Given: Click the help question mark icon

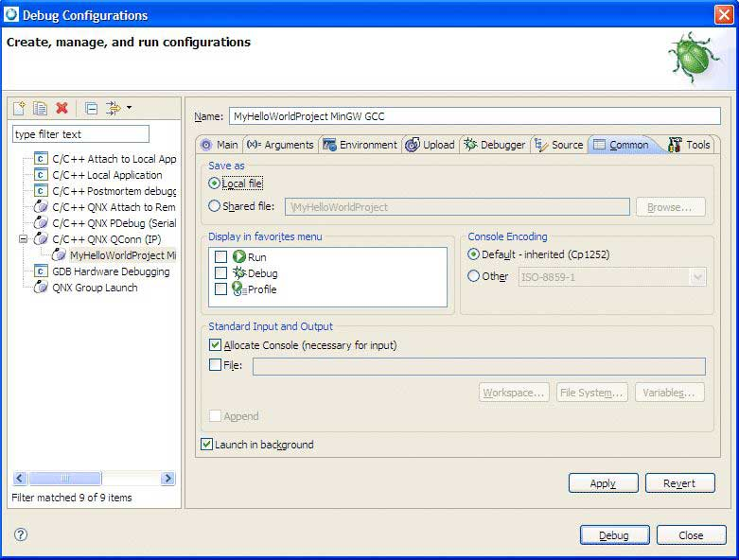Looking at the screenshot, I should tap(21, 534).
